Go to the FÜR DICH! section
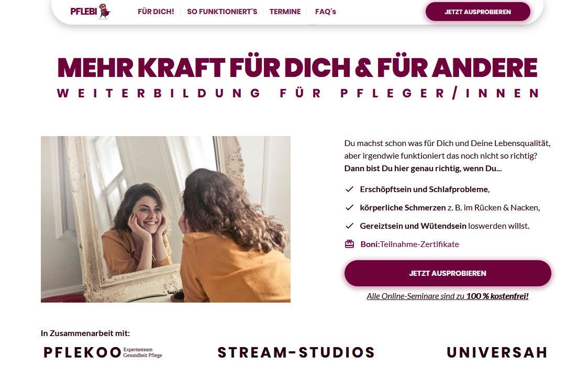Image resolution: width=588 pixels, height=379 pixels. point(156,12)
